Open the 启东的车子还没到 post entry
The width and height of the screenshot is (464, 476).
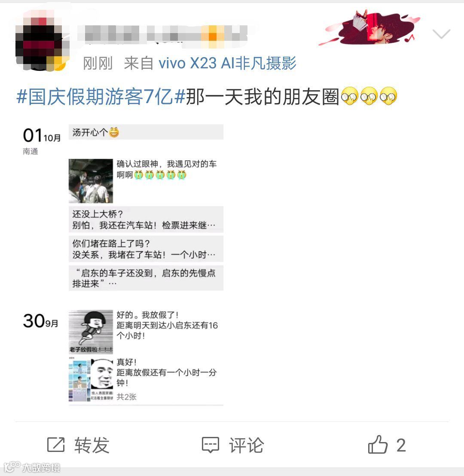tap(146, 278)
